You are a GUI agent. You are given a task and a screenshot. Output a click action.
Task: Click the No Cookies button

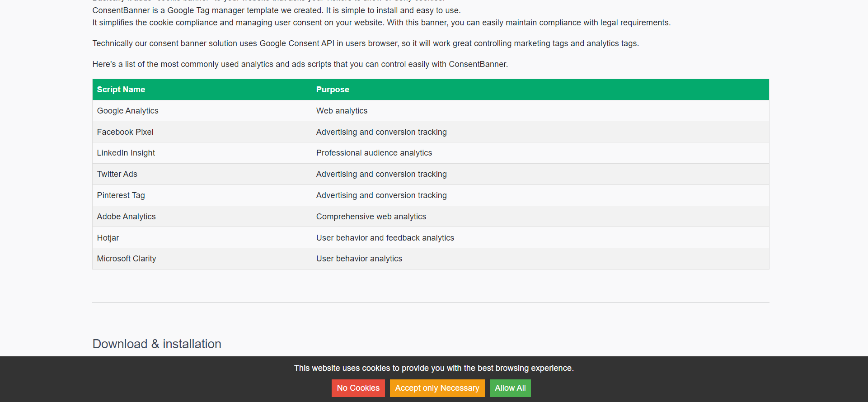tap(358, 388)
